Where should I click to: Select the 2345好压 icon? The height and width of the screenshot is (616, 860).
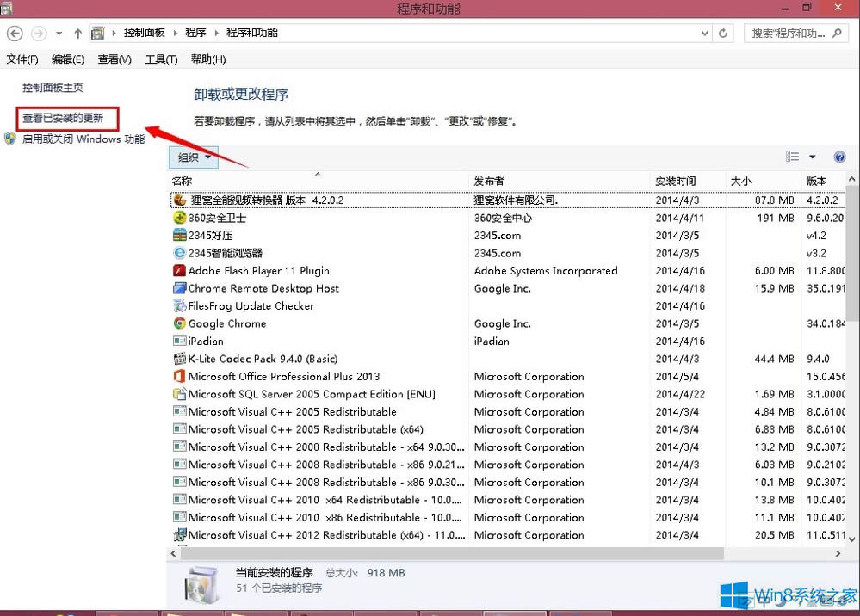179,235
